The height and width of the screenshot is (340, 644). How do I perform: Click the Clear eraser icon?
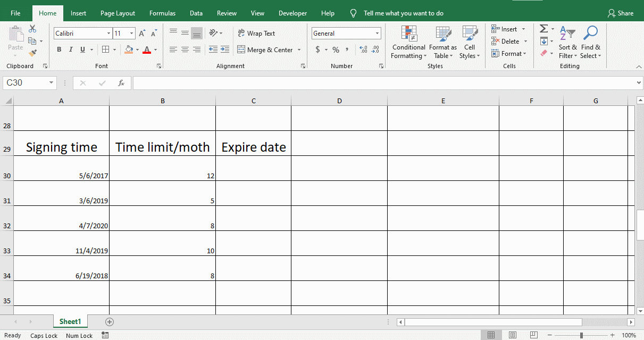click(543, 53)
